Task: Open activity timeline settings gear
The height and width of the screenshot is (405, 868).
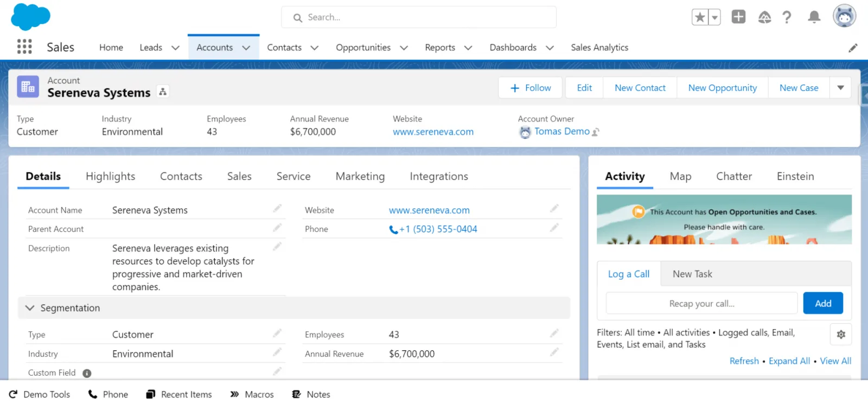Action: (841, 335)
